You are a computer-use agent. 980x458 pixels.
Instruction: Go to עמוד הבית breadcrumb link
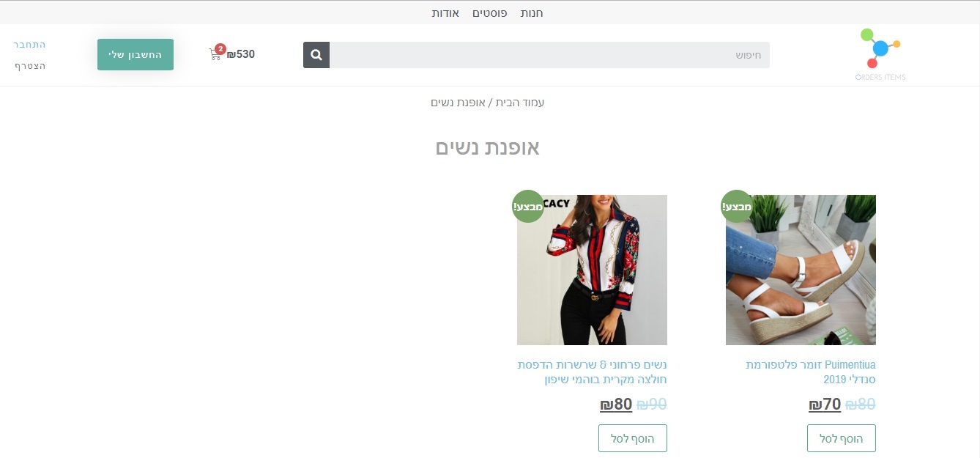point(520,103)
